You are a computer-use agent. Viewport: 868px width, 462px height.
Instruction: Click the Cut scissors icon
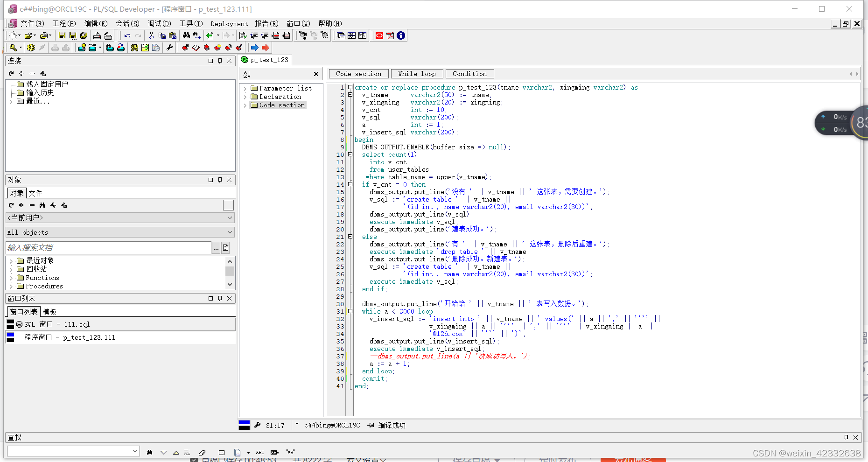click(x=151, y=35)
